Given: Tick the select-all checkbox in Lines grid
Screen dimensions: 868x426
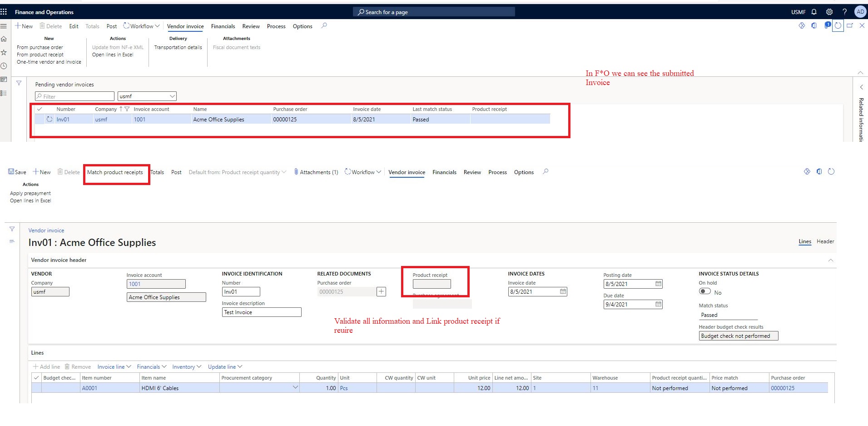Looking at the screenshot, I should 36,378.
